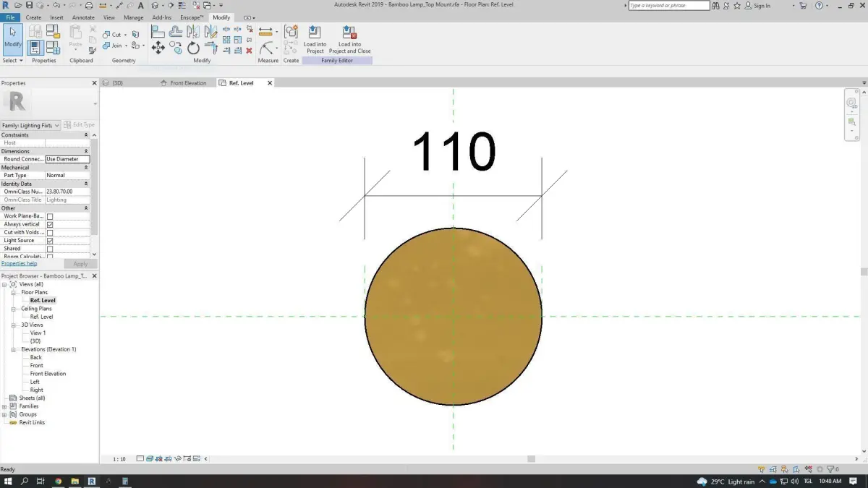Image resolution: width=868 pixels, height=488 pixels.
Task: Click the Aligned Dimension measure icon
Action: point(265,31)
